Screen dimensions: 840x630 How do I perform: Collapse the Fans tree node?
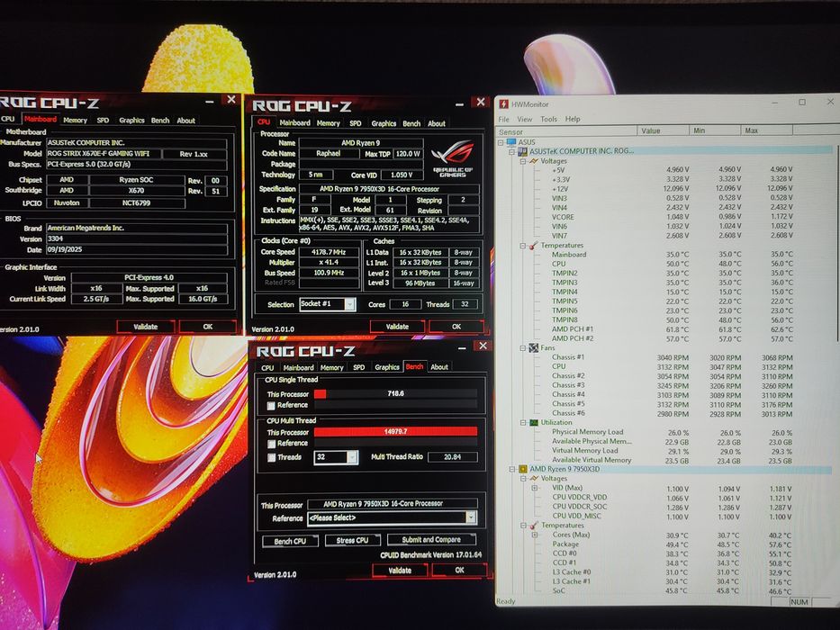523,348
